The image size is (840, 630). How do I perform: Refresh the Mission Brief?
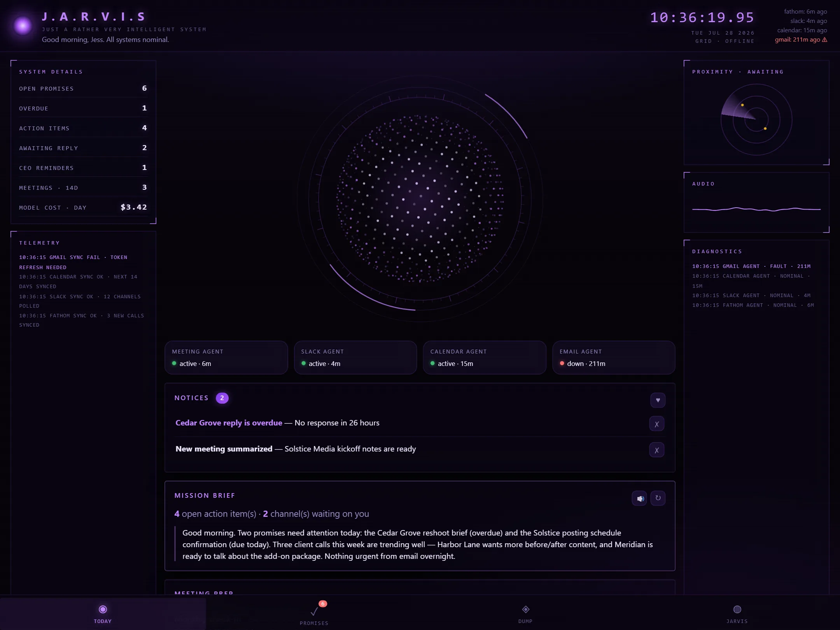pyautogui.click(x=658, y=498)
